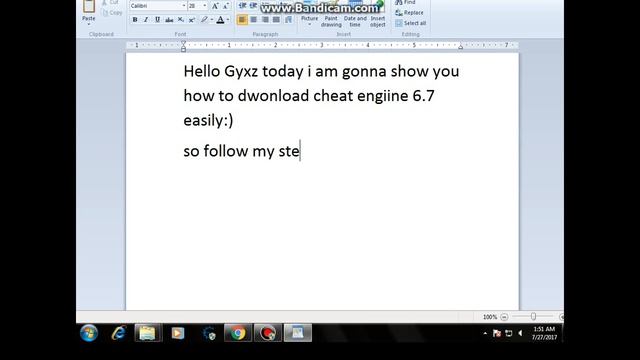The height and width of the screenshot is (360, 640).
Task: Open Windows Explorer folder on taskbar
Action: pyautogui.click(x=148, y=333)
